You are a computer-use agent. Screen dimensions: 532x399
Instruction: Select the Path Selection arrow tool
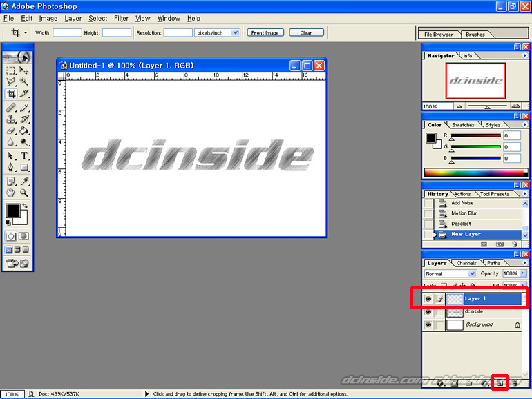point(11,156)
